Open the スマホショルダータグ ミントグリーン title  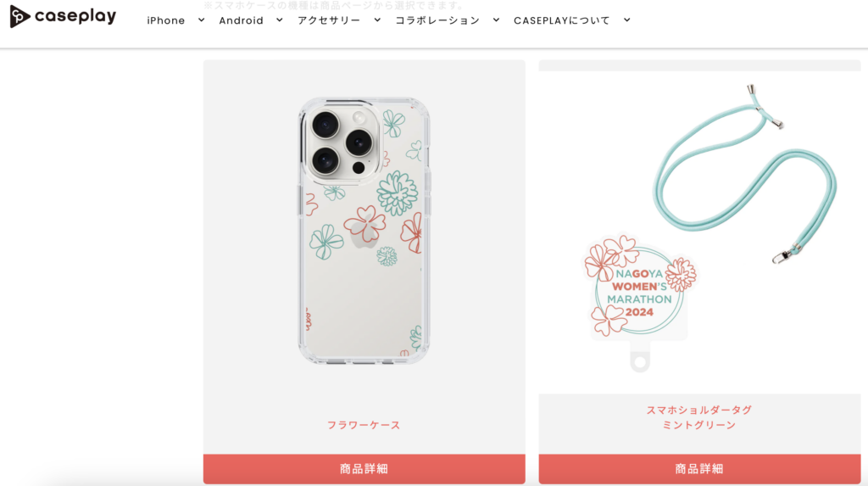tap(699, 417)
